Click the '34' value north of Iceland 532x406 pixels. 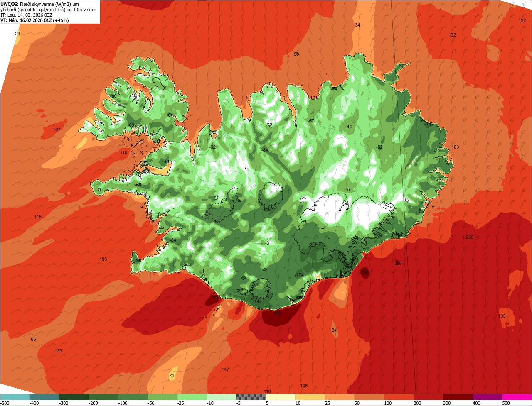[x=357, y=25]
